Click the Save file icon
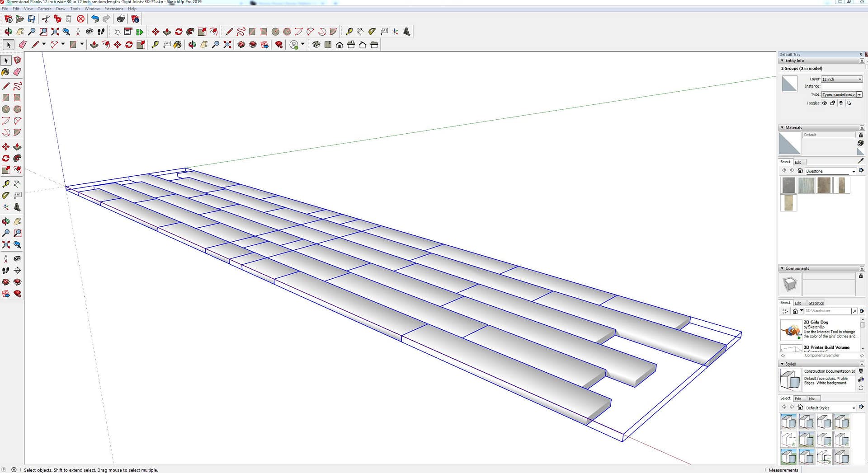 (x=32, y=19)
